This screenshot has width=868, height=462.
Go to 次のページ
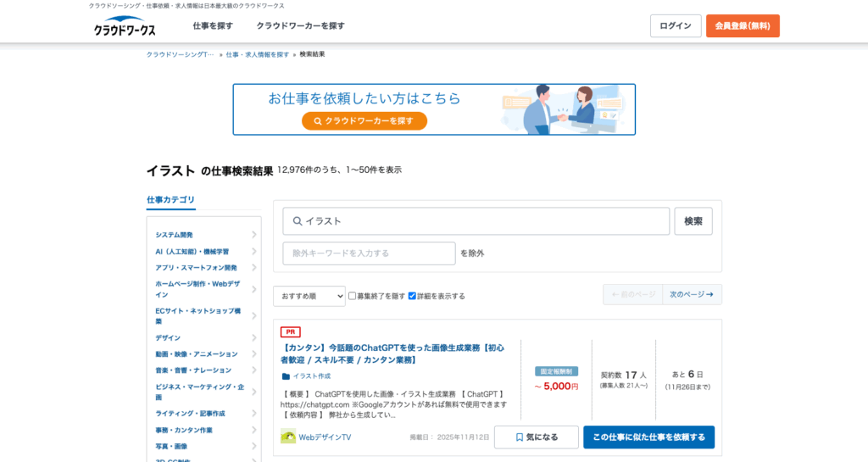[x=692, y=294]
